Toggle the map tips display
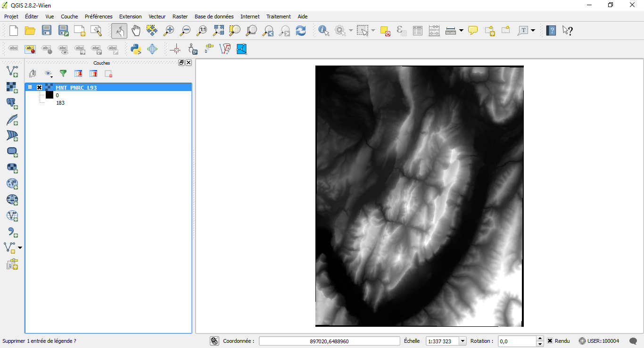 point(473,30)
